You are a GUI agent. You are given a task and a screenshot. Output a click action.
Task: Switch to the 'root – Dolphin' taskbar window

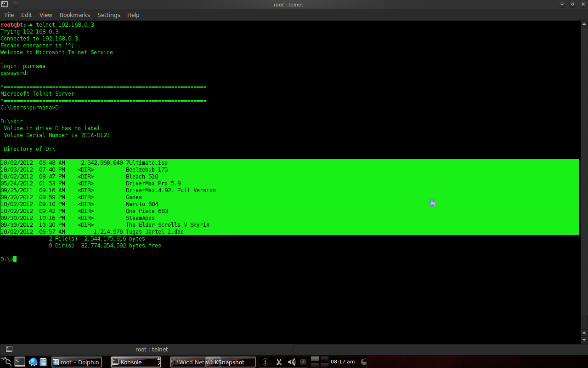(x=76, y=362)
